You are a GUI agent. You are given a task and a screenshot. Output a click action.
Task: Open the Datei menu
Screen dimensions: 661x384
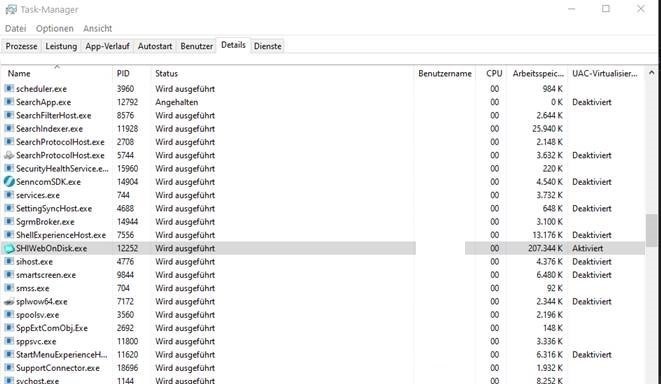16,28
